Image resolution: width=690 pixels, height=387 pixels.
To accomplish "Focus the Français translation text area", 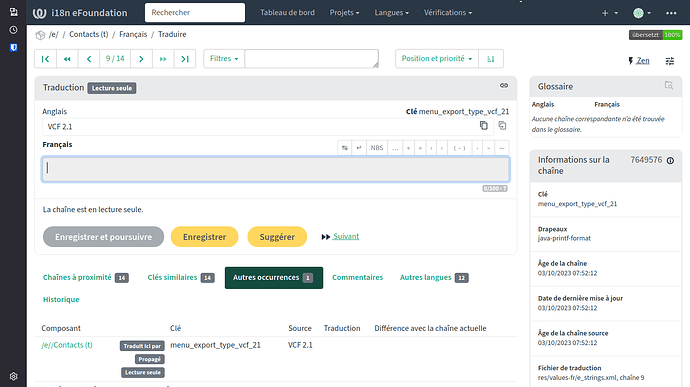I will tap(276, 169).
